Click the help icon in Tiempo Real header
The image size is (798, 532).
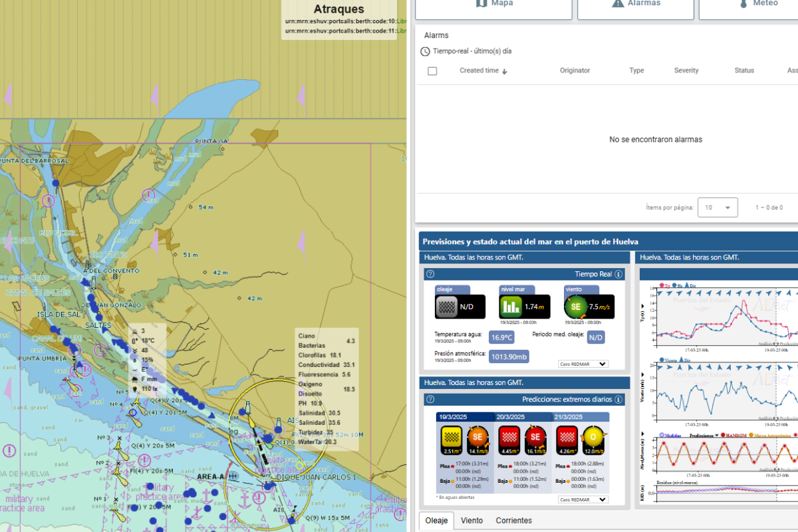430,274
